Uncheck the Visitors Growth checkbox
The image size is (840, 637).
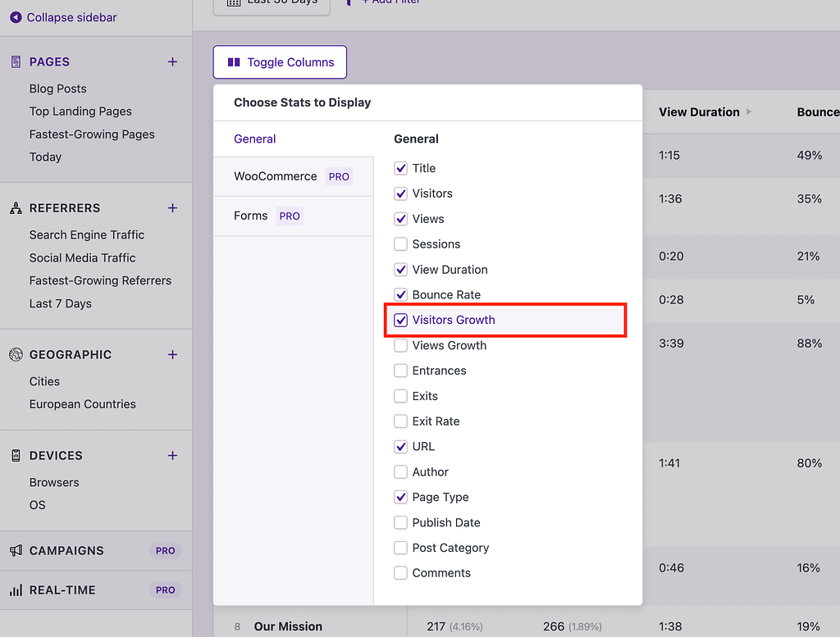[400, 321]
